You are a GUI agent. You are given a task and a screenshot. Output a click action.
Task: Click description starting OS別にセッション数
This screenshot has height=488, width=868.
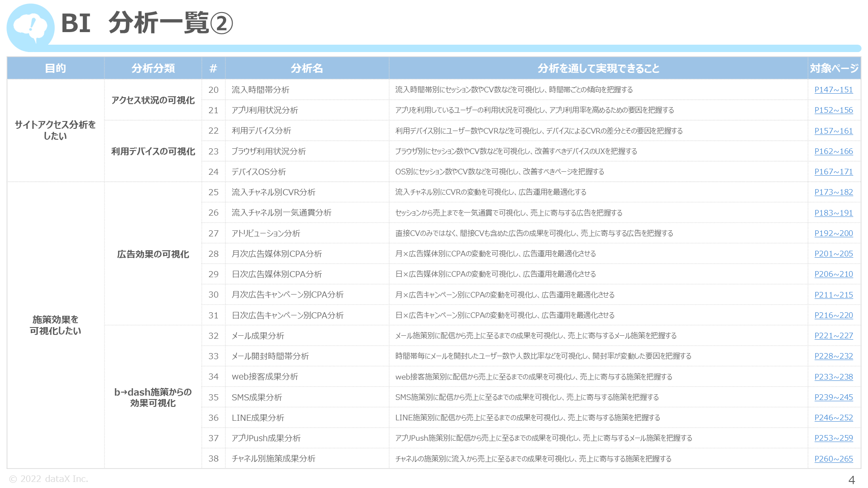tap(500, 172)
